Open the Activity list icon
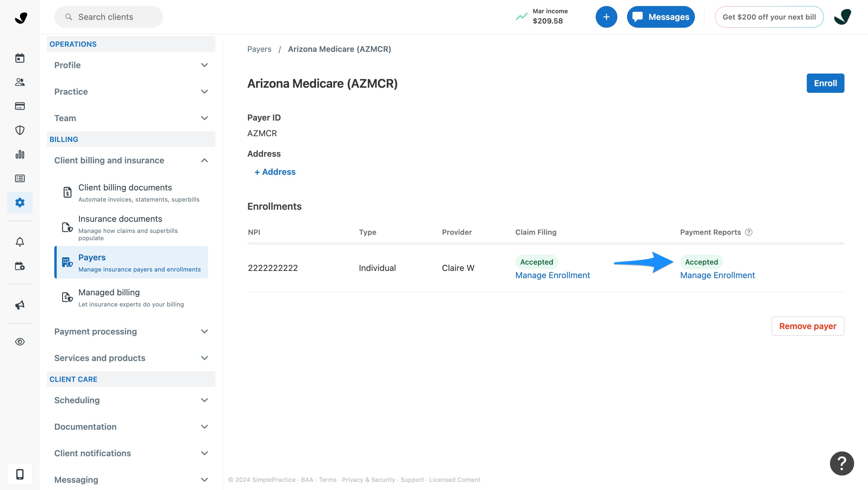The image size is (868, 490). pos(20,178)
